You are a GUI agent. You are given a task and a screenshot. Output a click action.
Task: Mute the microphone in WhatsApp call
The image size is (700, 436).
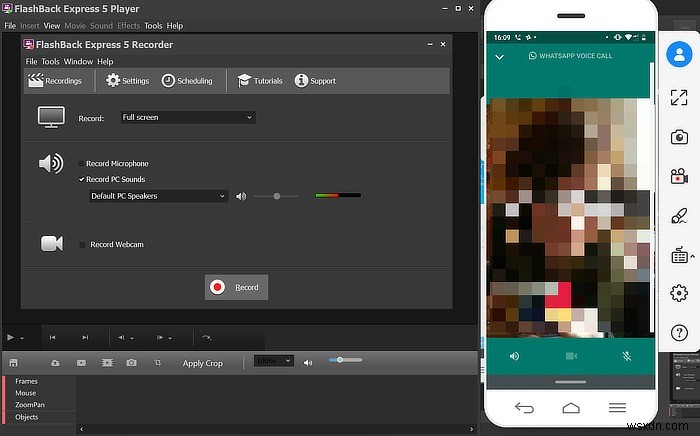[627, 356]
